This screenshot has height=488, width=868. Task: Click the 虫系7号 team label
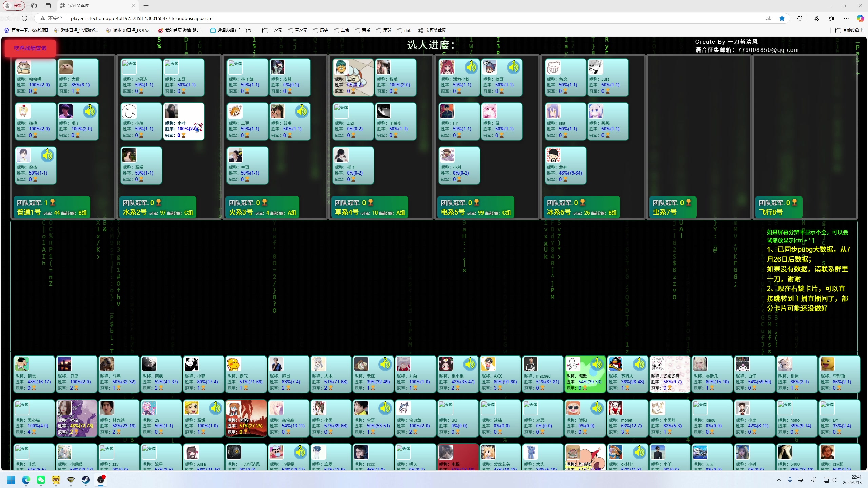click(665, 212)
